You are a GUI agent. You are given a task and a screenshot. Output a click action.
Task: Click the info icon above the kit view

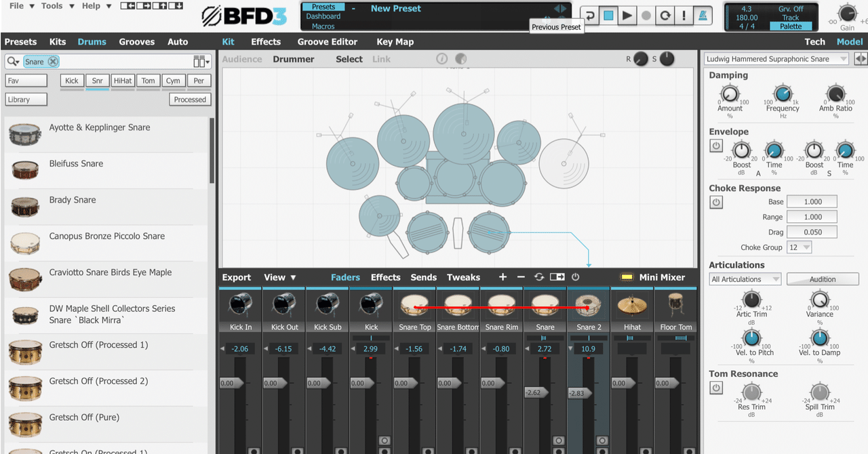coord(442,59)
